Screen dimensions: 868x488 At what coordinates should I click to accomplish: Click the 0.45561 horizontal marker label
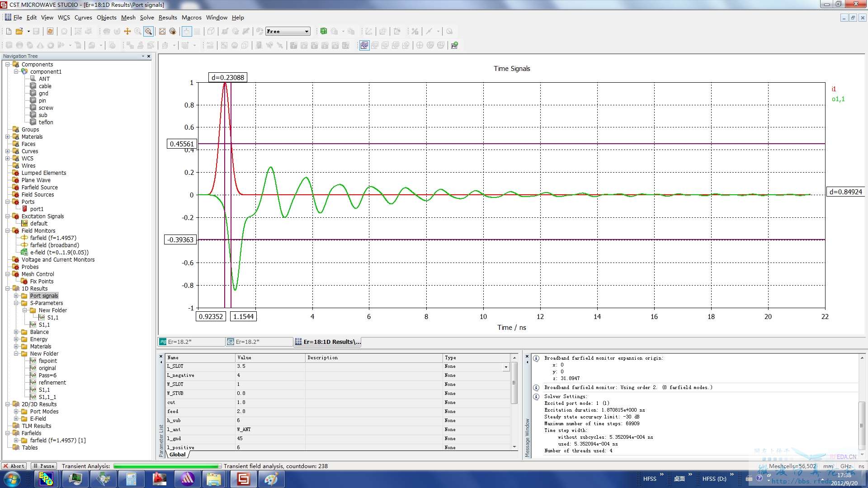182,144
